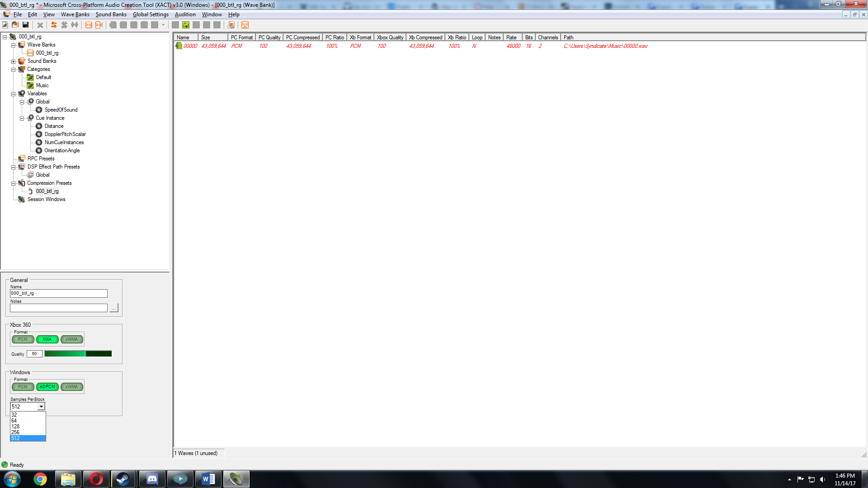Screen dimensions: 868x488
Task: Choose 128 in Samples Per Block list
Action: [x=16, y=427]
